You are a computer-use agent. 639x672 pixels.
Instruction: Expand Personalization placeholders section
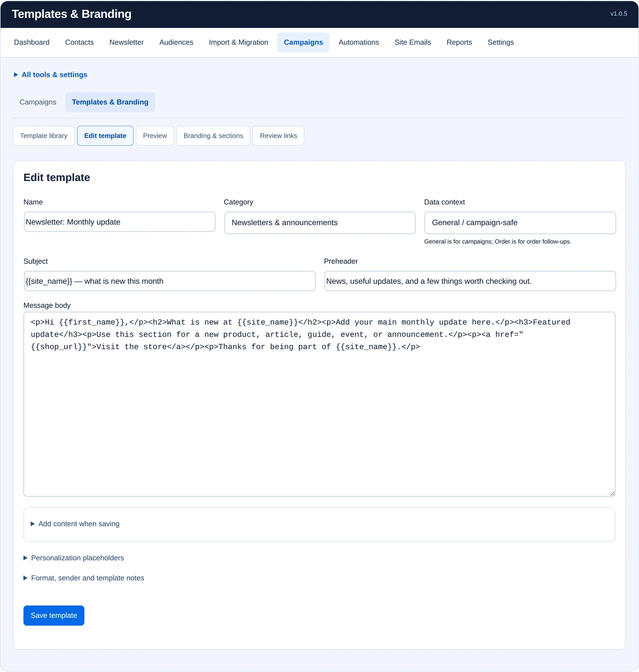74,558
